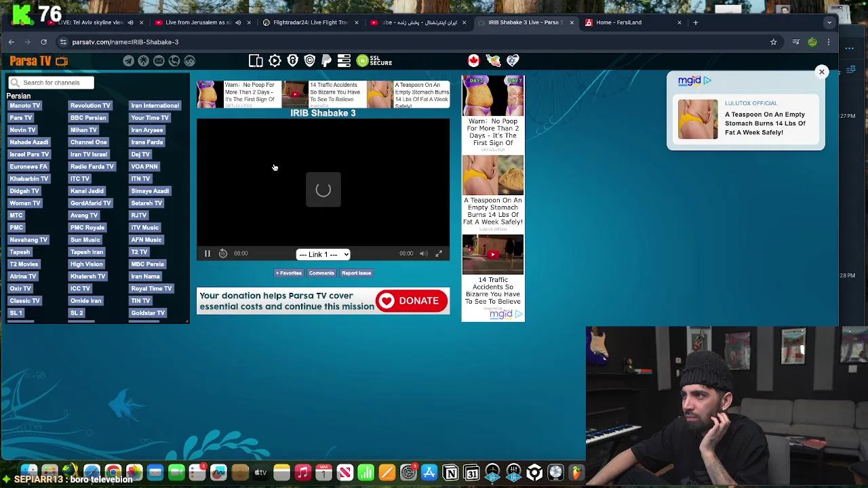The height and width of the screenshot is (488, 868).
Task: Click the play-gear settings icon in toolbar
Action: coord(275,61)
